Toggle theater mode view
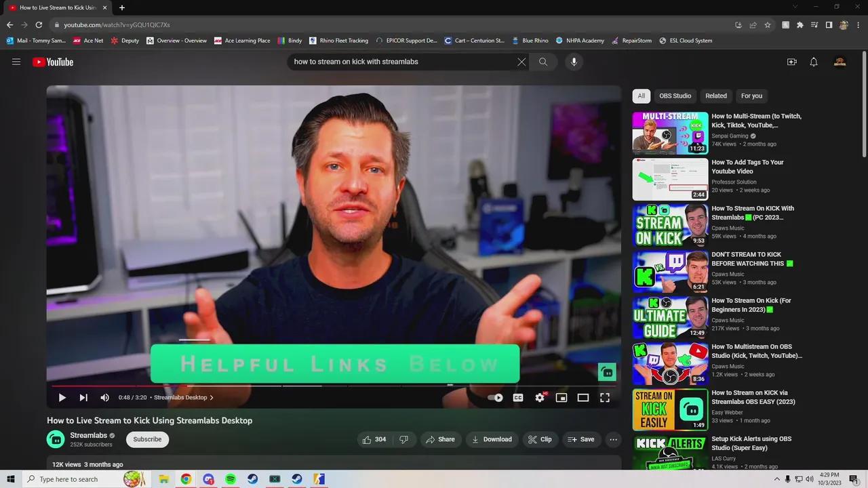Image resolution: width=868 pixels, height=488 pixels. click(x=583, y=398)
